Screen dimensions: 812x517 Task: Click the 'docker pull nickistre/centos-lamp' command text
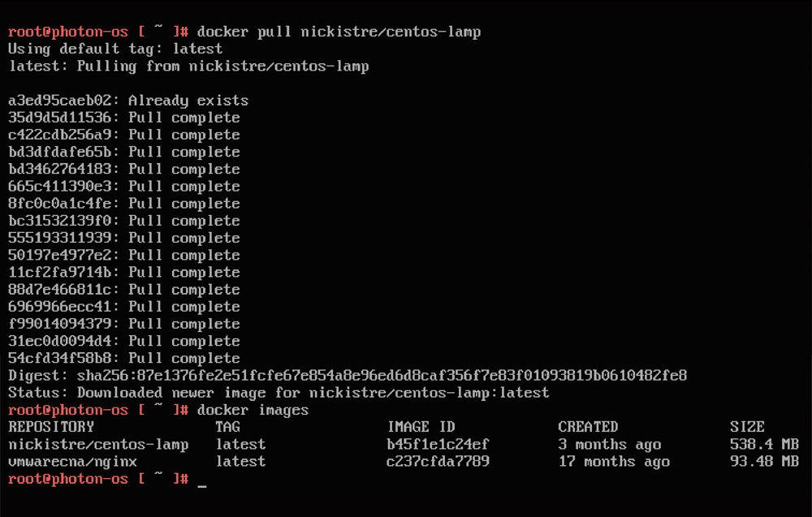[339, 32]
